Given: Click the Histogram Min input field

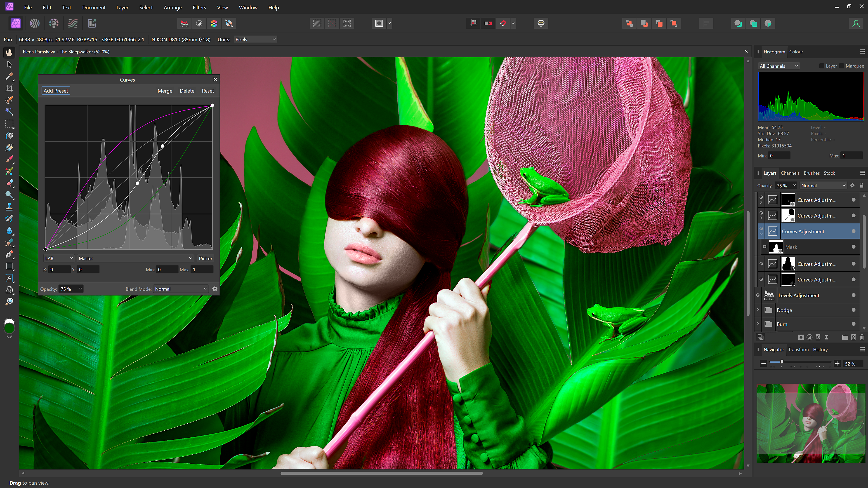Looking at the screenshot, I should 779,156.
